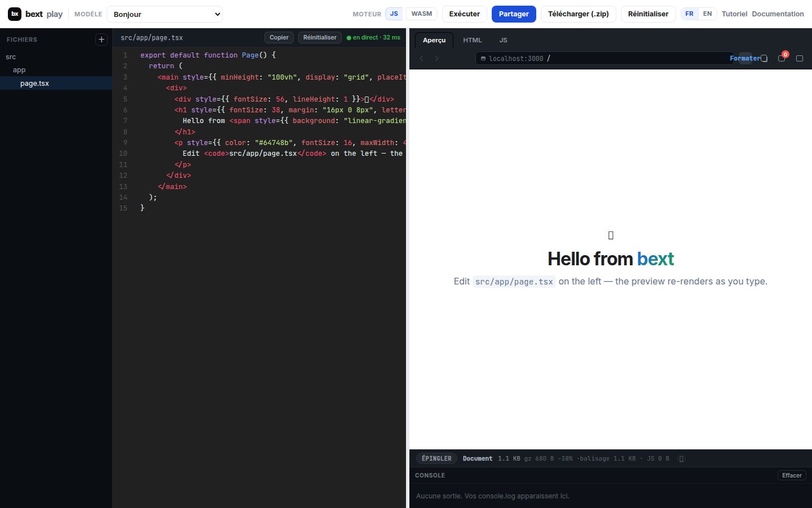Click the FICHIERS panel heading
Viewport: 812px width, 508px height.
click(x=22, y=40)
